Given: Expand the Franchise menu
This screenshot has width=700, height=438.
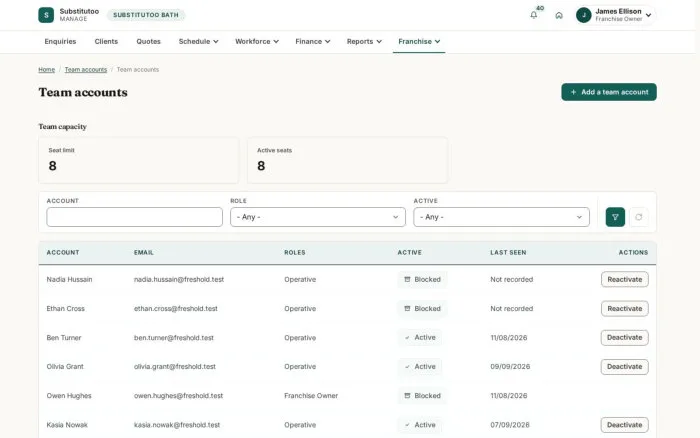Looking at the screenshot, I should point(419,42).
